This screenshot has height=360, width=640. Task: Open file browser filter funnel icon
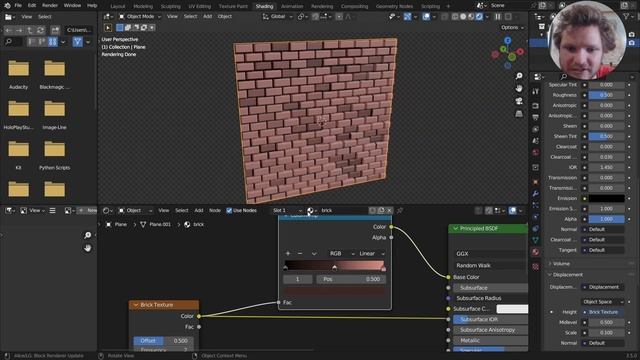(x=78, y=42)
